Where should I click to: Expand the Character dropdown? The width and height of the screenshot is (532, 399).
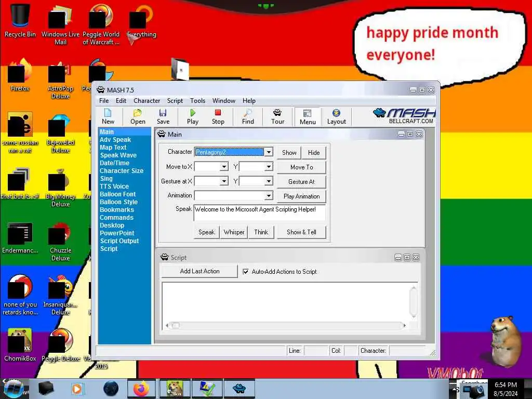pyautogui.click(x=269, y=152)
